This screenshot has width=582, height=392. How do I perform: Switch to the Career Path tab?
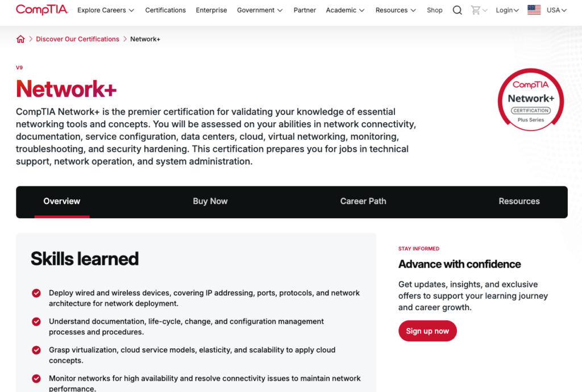pyautogui.click(x=363, y=201)
